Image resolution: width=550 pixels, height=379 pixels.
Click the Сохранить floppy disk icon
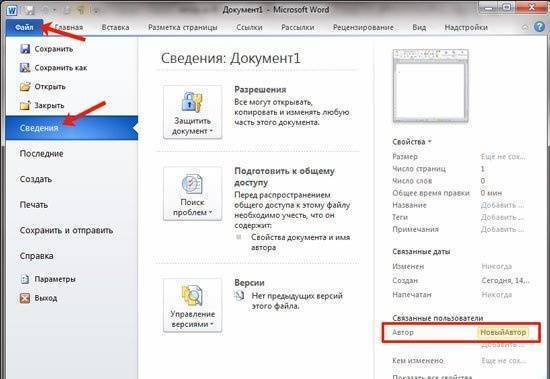[25, 49]
